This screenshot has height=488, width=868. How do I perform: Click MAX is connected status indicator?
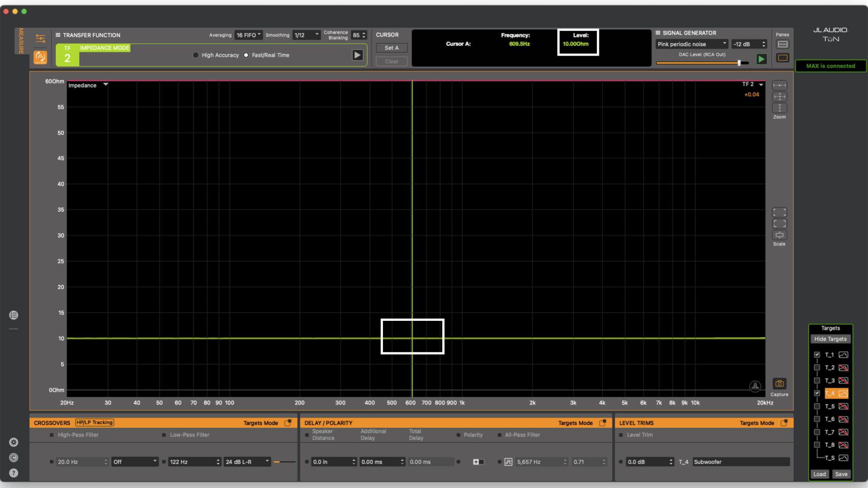(830, 66)
